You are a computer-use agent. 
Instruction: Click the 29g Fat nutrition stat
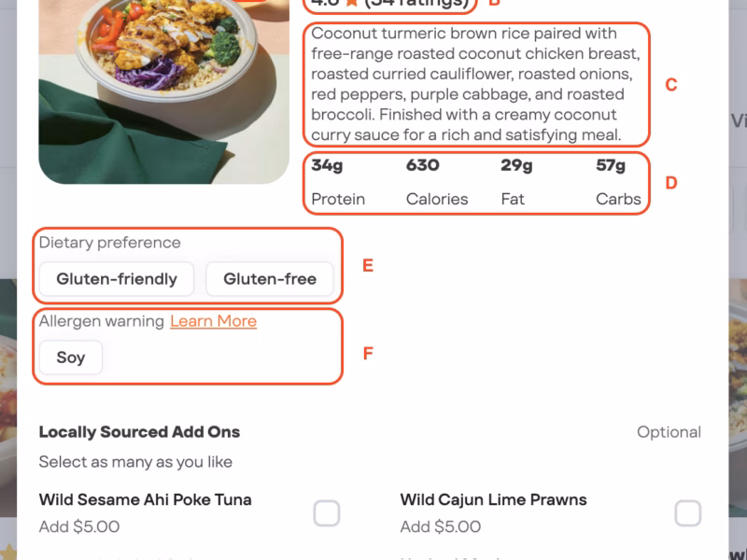(516, 182)
